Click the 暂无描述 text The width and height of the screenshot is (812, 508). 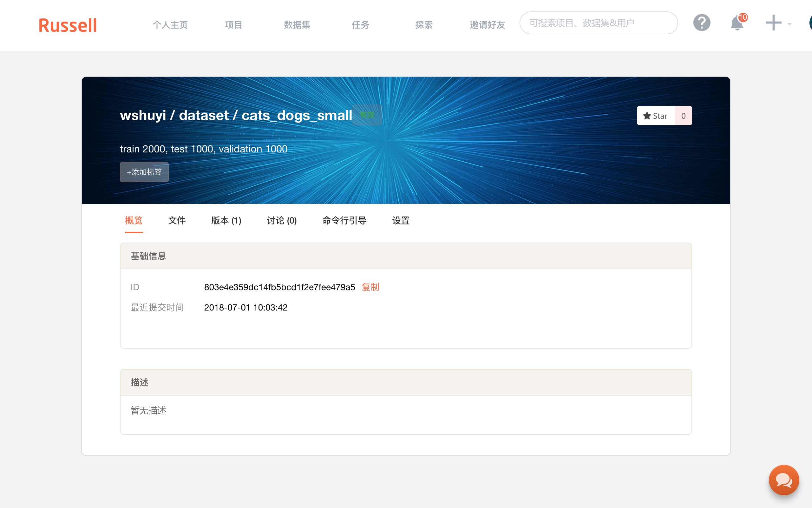[x=148, y=410]
